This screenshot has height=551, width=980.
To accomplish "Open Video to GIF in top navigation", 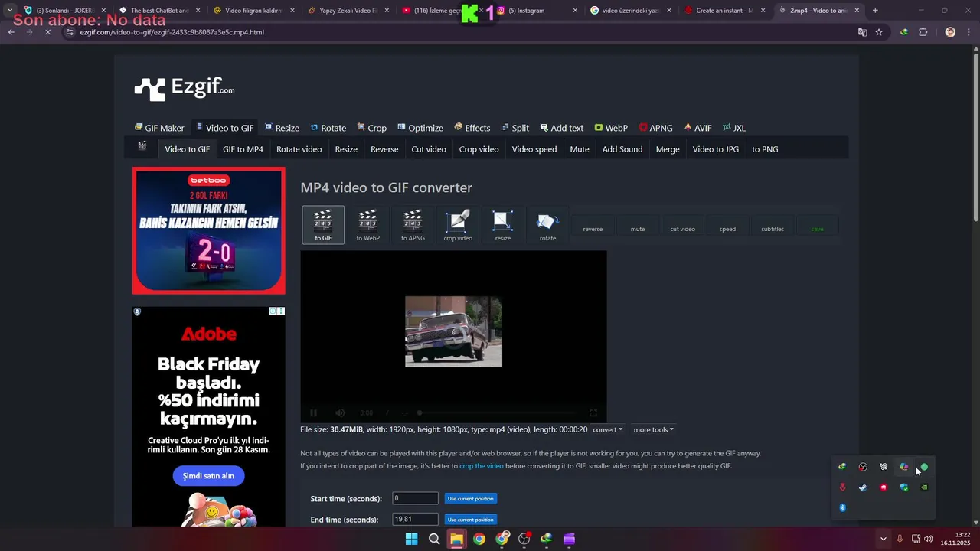I will pos(224,128).
